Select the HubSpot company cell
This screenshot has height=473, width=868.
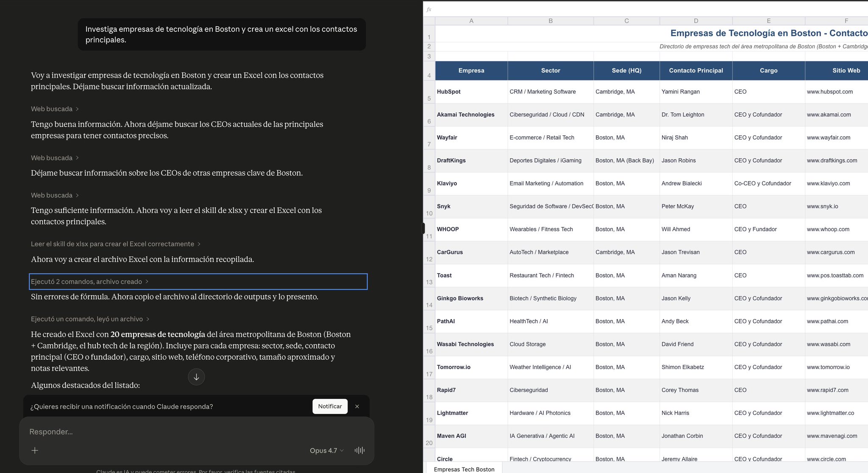click(471, 92)
